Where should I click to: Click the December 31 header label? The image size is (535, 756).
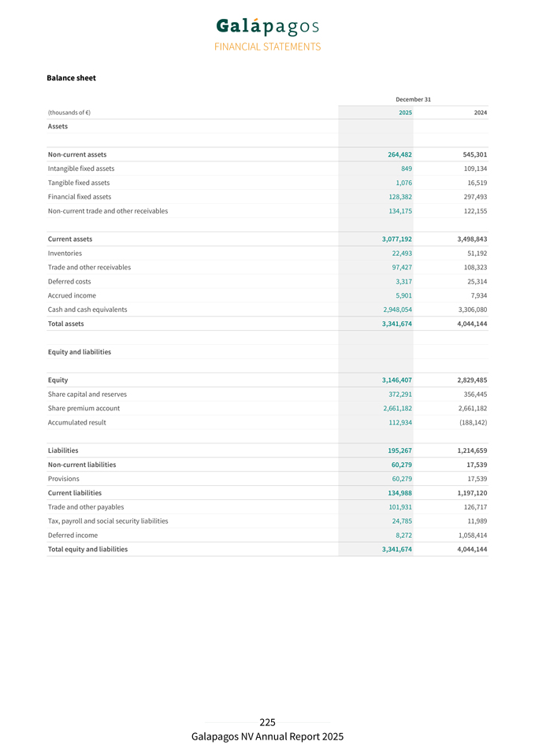pyautogui.click(x=413, y=99)
